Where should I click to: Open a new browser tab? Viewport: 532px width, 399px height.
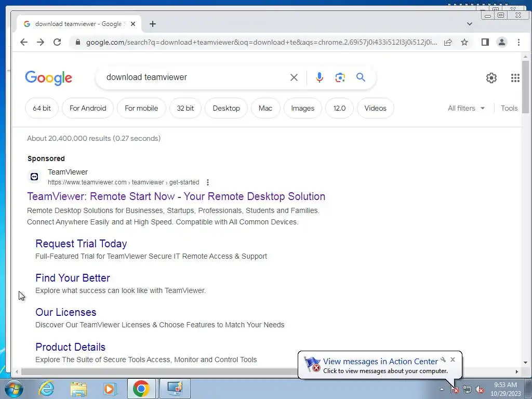point(153,24)
